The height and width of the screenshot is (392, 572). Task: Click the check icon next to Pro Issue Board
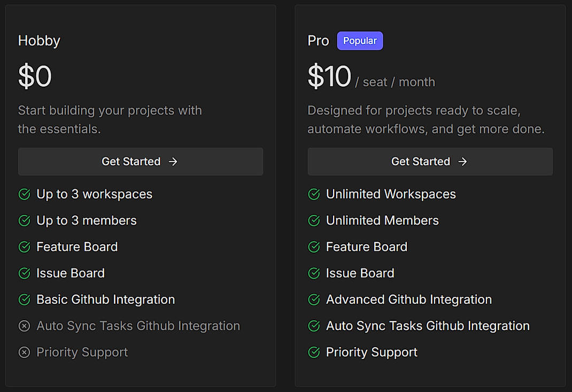click(314, 273)
